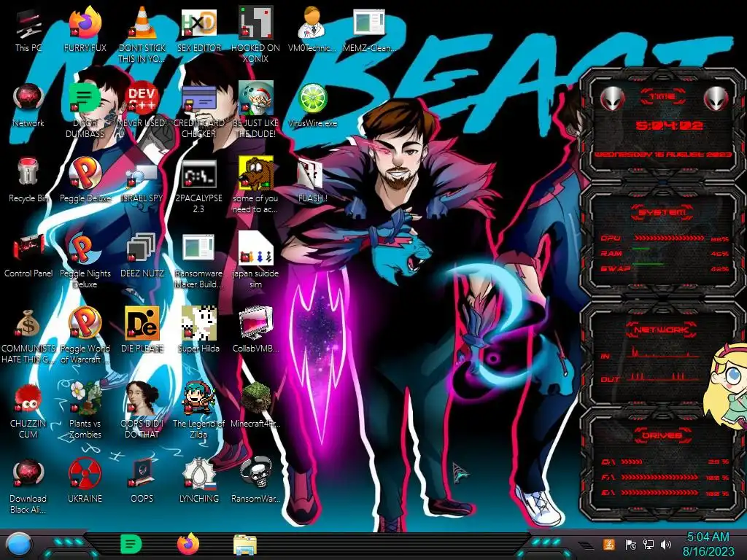Open the Action Center flag in tray
Screen dimensions: 747x560
point(631,544)
